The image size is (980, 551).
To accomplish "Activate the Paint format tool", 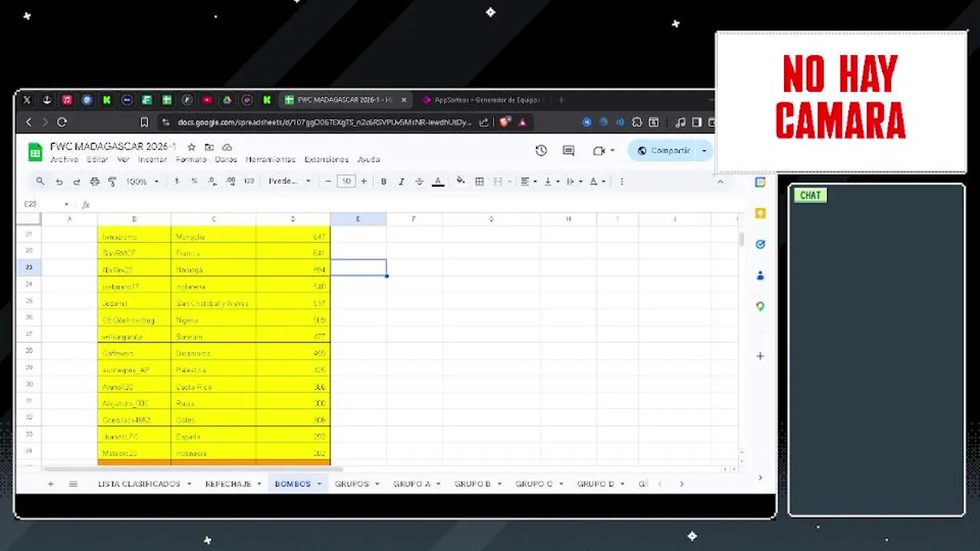I will (113, 181).
